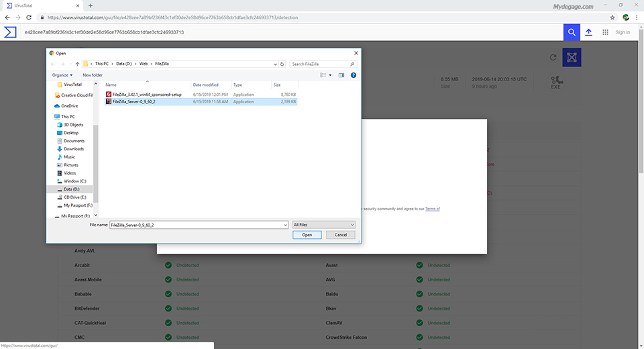The width and height of the screenshot is (644, 349).
Task: Click the Cancel button in dialog
Action: [341, 235]
